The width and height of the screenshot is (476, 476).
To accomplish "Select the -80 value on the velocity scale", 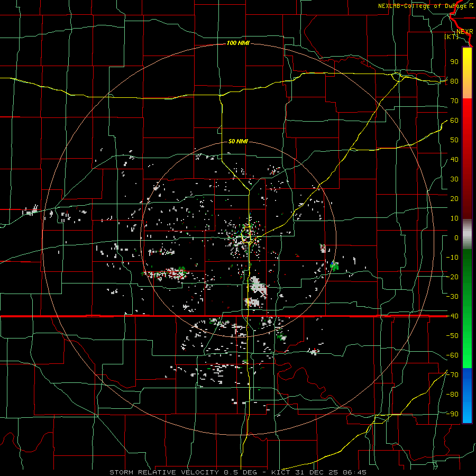I will click(x=452, y=395).
